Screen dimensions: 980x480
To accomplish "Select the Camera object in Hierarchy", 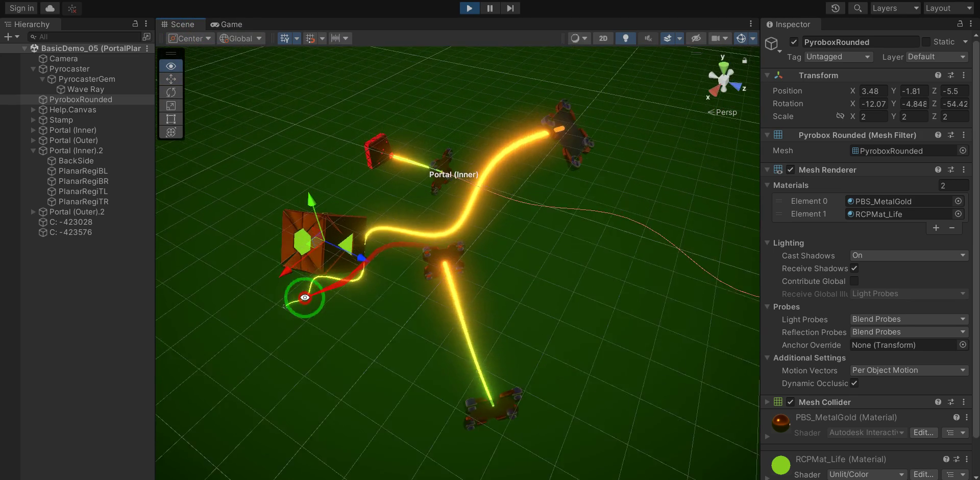I will coord(63,59).
